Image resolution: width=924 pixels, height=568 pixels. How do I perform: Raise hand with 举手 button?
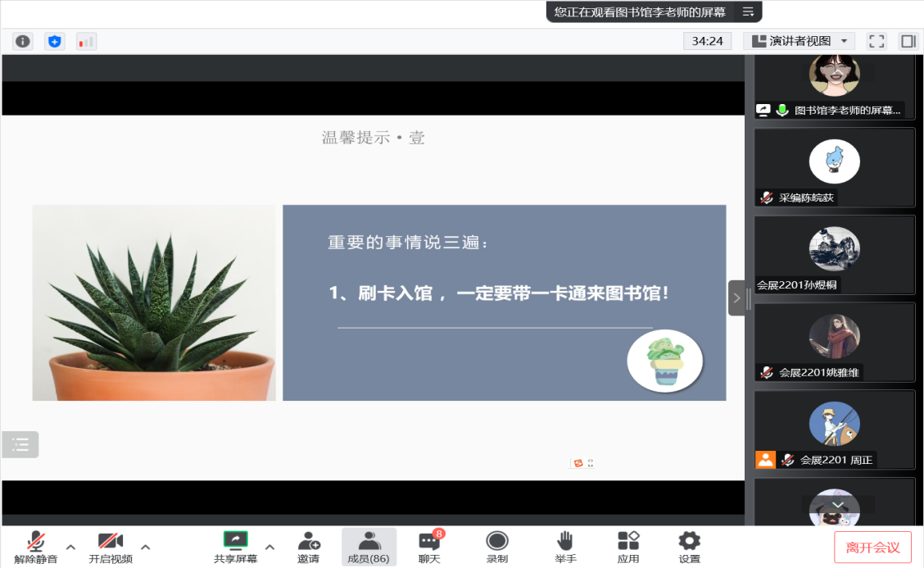(565, 547)
